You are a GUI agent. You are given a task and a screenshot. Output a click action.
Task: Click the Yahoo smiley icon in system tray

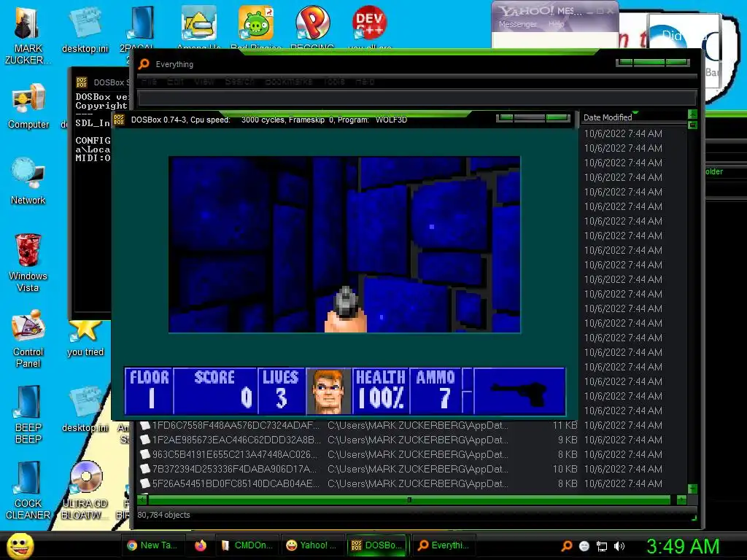click(x=584, y=546)
